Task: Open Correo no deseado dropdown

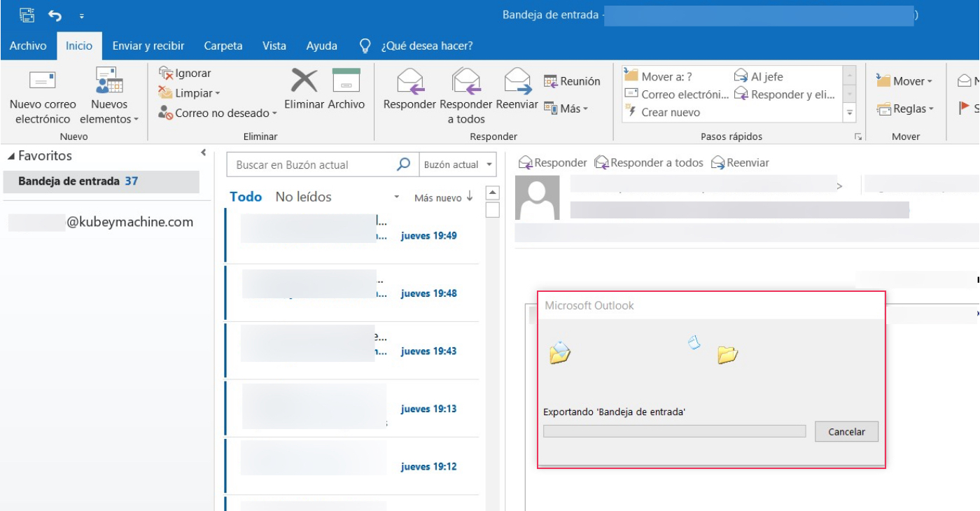Action: click(218, 113)
